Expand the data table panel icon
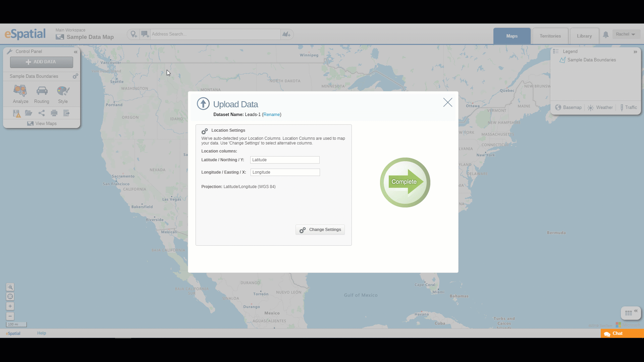 point(631,313)
